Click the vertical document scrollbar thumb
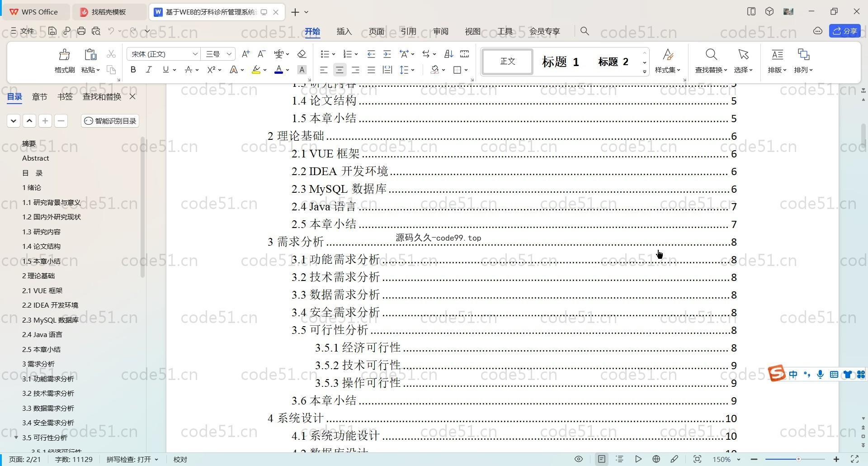This screenshot has height=466, width=868. point(863,136)
